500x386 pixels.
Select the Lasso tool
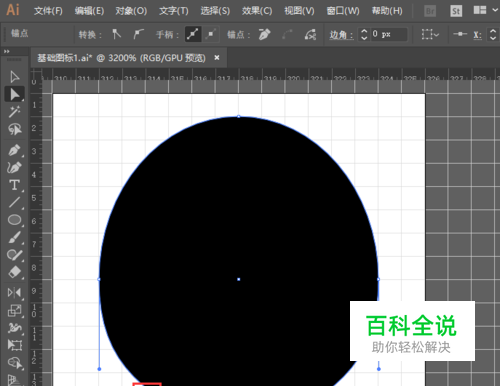[14, 129]
